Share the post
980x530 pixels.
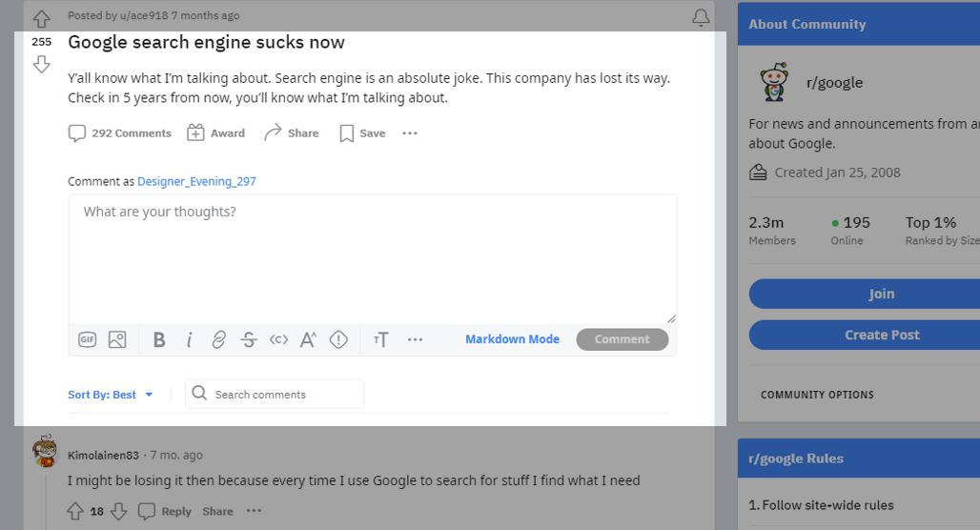pyautogui.click(x=292, y=133)
